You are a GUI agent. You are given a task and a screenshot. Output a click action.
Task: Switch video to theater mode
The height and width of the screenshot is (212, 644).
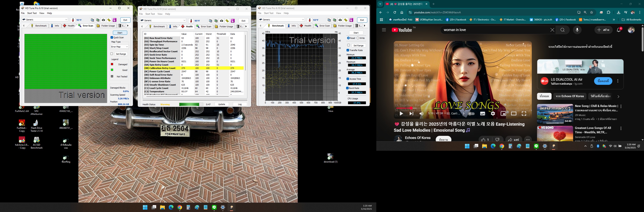click(513, 114)
